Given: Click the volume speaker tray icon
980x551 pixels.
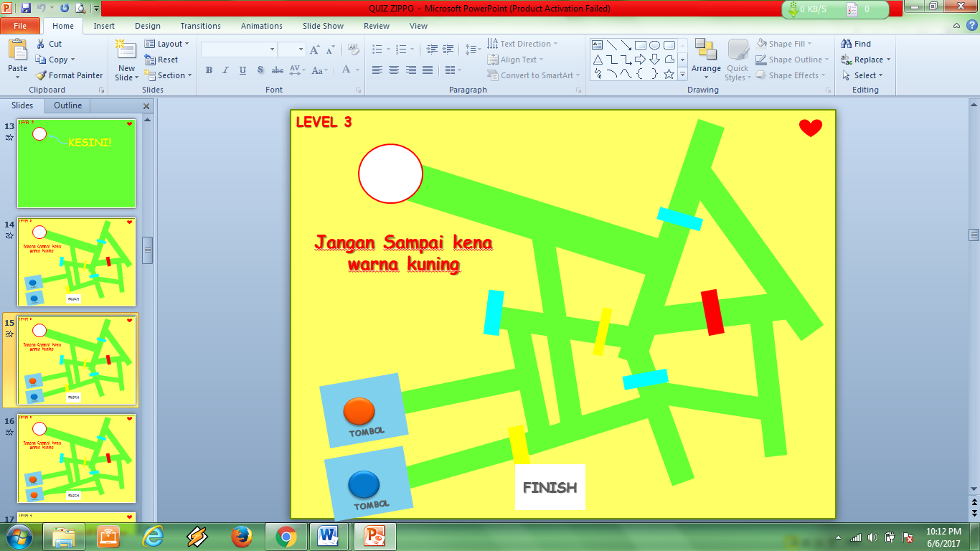Looking at the screenshot, I should [x=872, y=537].
